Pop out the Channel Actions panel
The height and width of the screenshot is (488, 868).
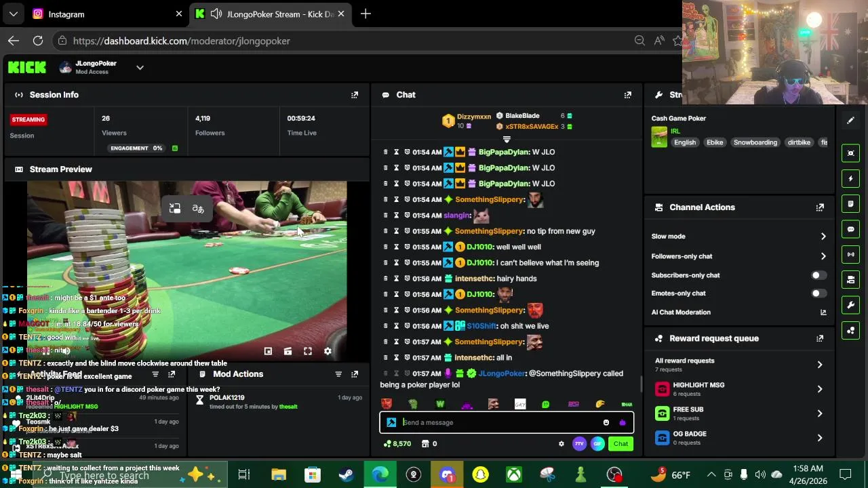[820, 207]
